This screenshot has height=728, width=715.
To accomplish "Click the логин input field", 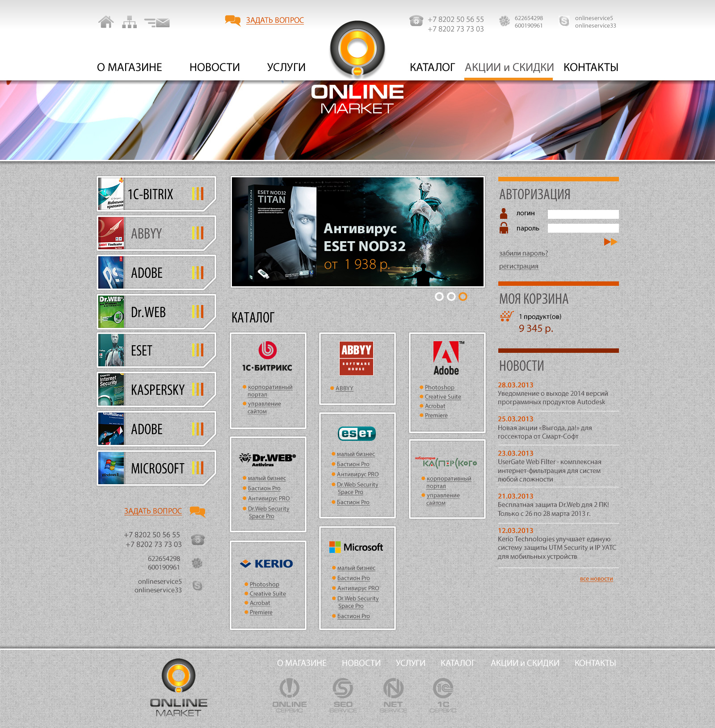I will pyautogui.click(x=583, y=214).
